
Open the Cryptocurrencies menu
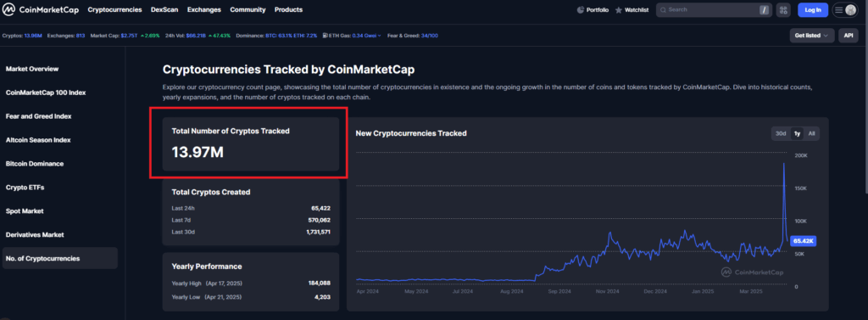[x=114, y=10]
